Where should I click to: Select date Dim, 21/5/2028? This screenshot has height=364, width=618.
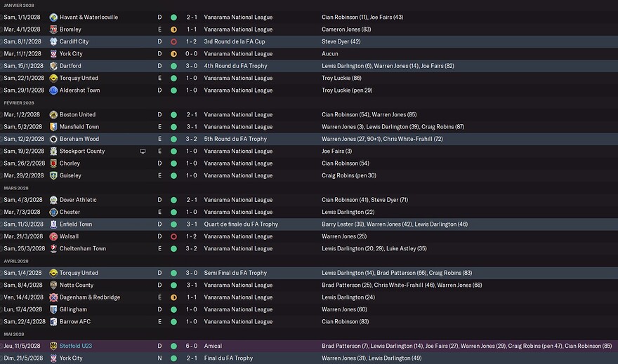tap(23, 358)
